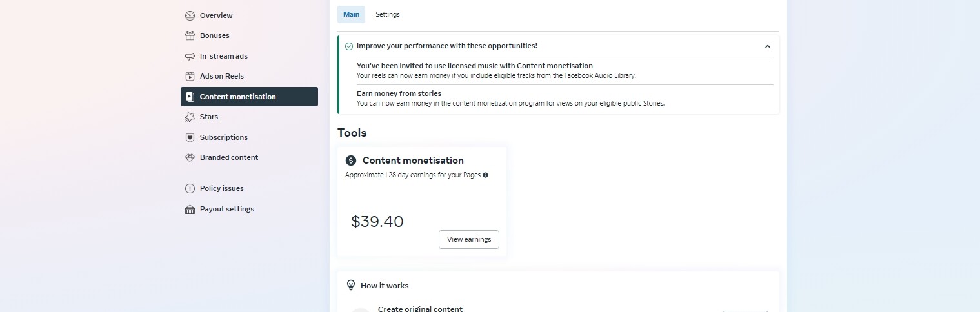Switch to the Settings tab
The image size is (980, 312).
pyautogui.click(x=388, y=14)
